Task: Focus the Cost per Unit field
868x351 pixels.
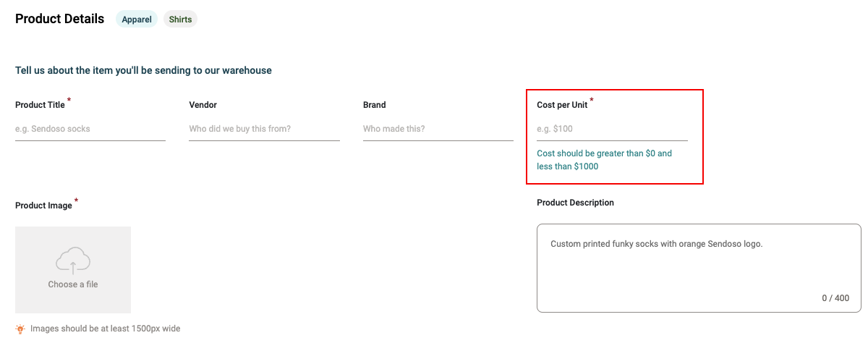Action: 612,129
